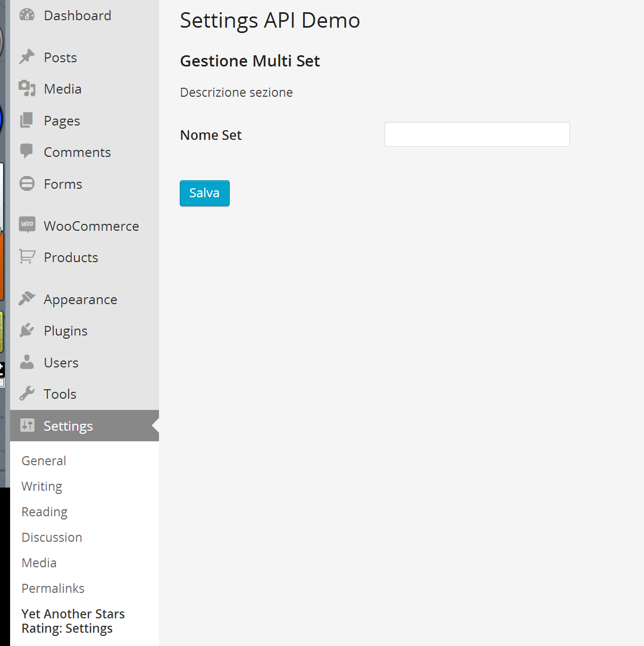Select the Settings menu item
This screenshot has width=644, height=646.
coord(85,426)
